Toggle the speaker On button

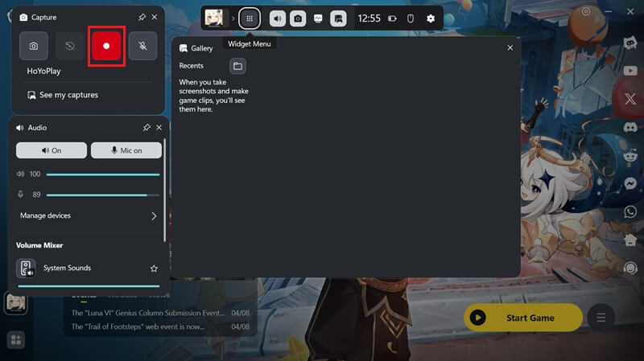tap(52, 150)
